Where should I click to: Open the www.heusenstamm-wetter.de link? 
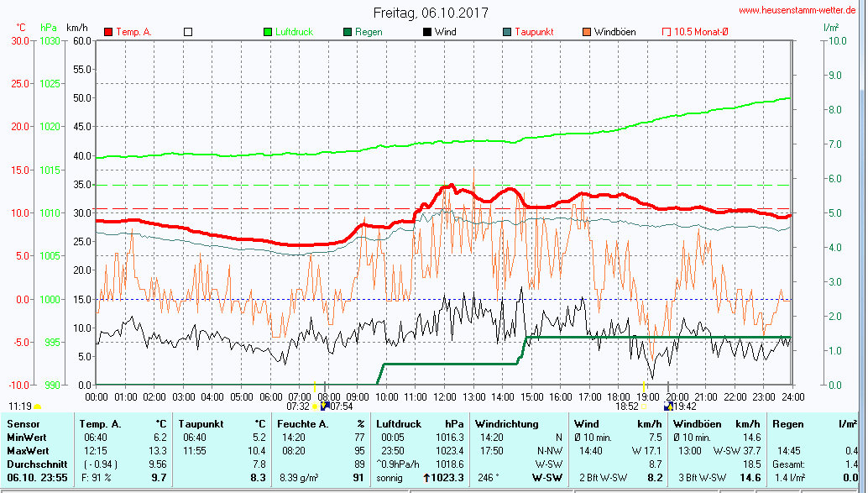[798, 11]
